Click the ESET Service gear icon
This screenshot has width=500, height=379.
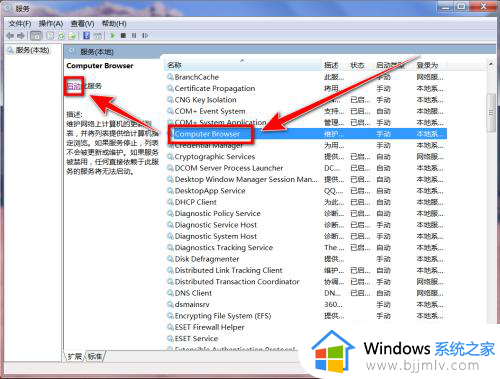coord(170,339)
